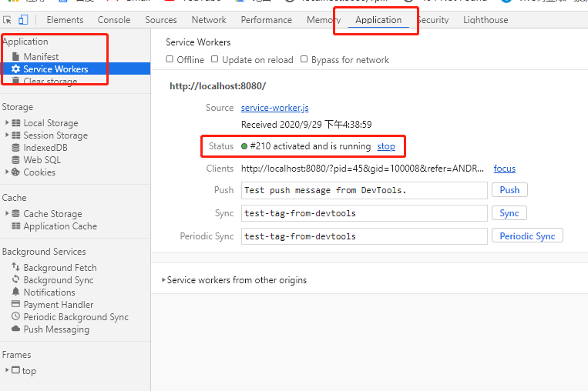
Task: Click the client URL localhost:8080/?pid=45 text
Action: pyautogui.click(x=362, y=169)
